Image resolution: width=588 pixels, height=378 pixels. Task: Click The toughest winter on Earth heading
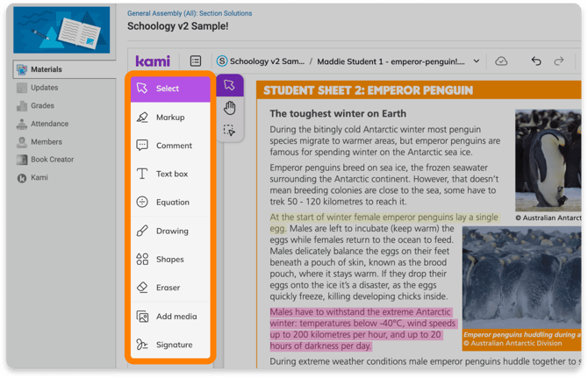coord(338,113)
